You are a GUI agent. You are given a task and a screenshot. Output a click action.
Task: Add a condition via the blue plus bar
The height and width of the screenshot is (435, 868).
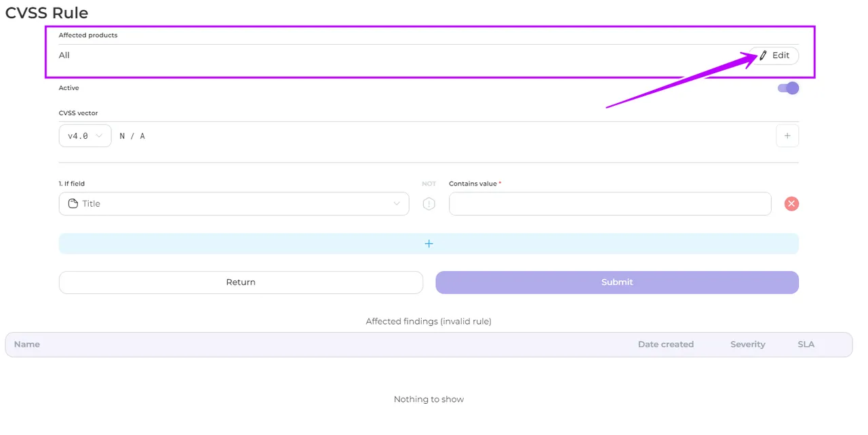tap(429, 243)
